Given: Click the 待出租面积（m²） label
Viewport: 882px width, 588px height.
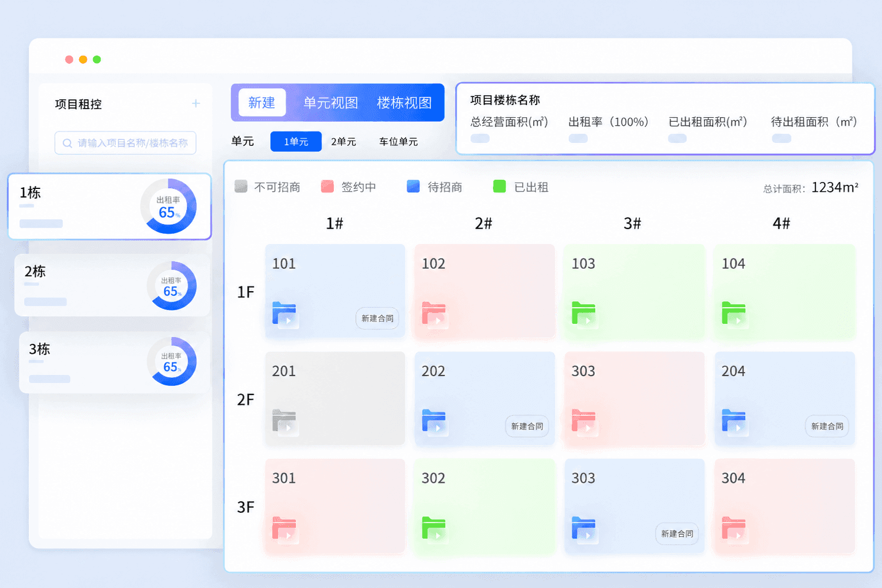Looking at the screenshot, I should 814,122.
